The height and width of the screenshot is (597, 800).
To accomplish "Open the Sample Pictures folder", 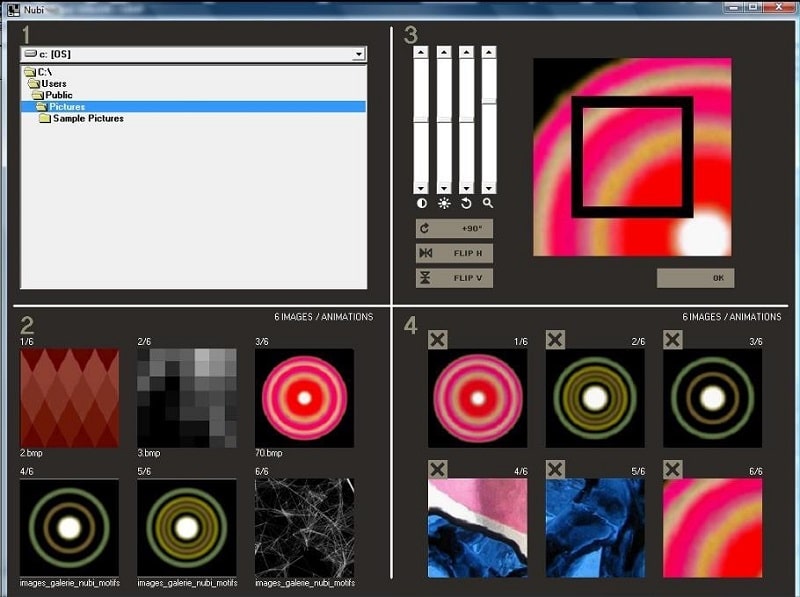I will pos(87,118).
